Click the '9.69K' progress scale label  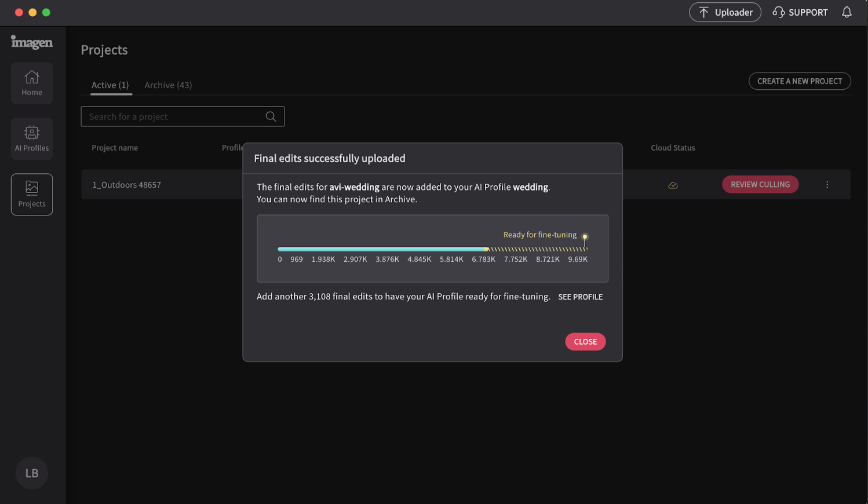pos(578,260)
